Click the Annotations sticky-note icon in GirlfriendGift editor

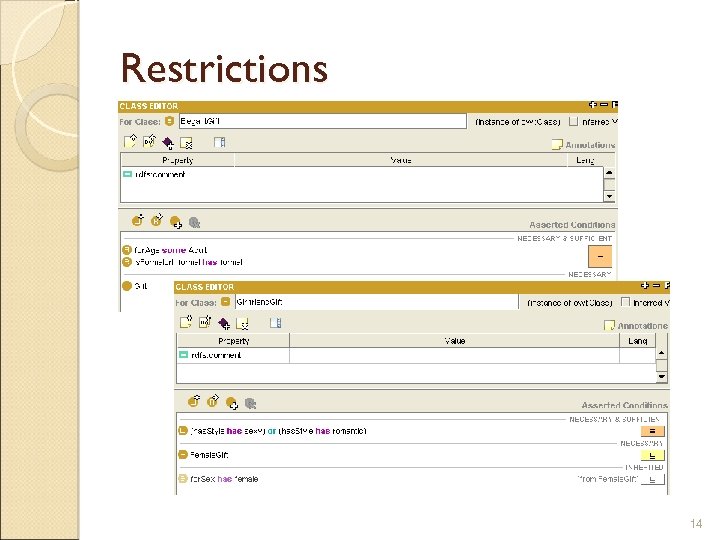[609, 326]
